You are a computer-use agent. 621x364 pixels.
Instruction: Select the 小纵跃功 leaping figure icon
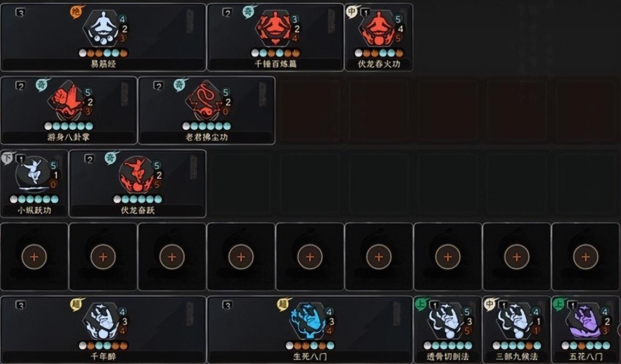point(33,175)
